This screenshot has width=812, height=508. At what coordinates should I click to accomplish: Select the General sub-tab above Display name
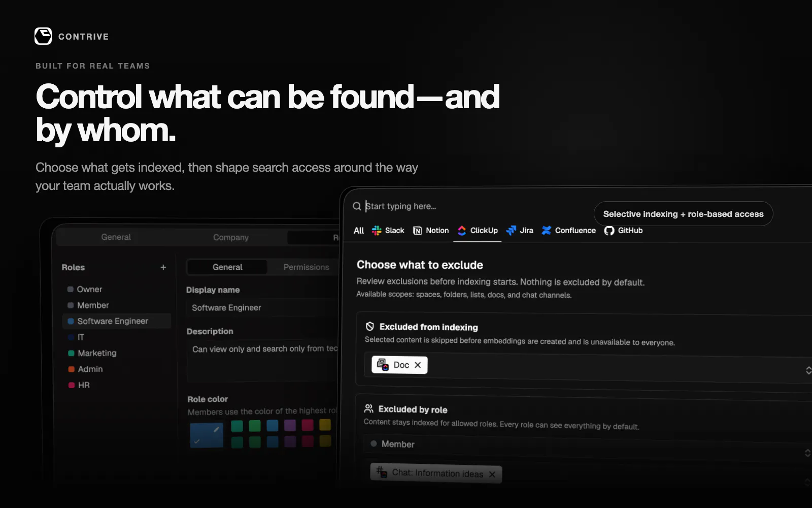pyautogui.click(x=227, y=267)
